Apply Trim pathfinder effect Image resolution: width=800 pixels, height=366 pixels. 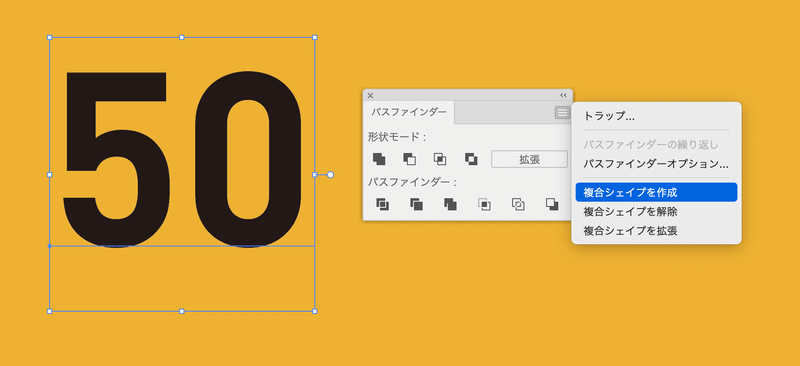416,204
